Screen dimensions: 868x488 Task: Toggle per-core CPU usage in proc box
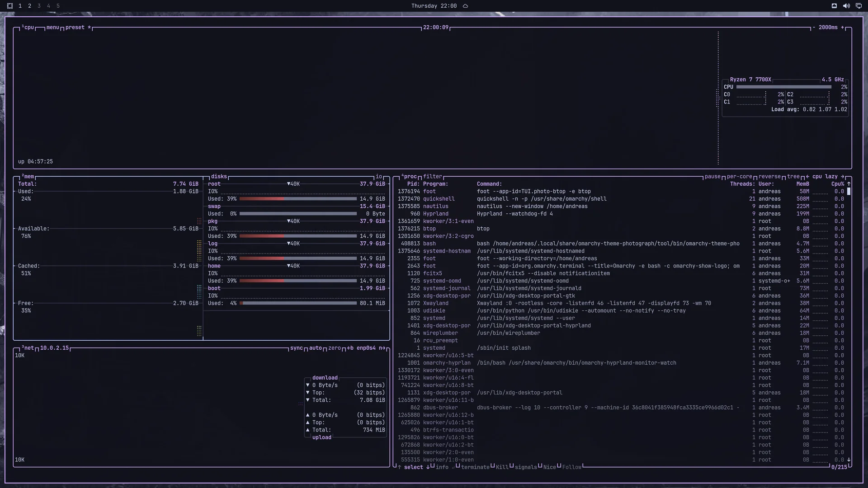point(740,177)
